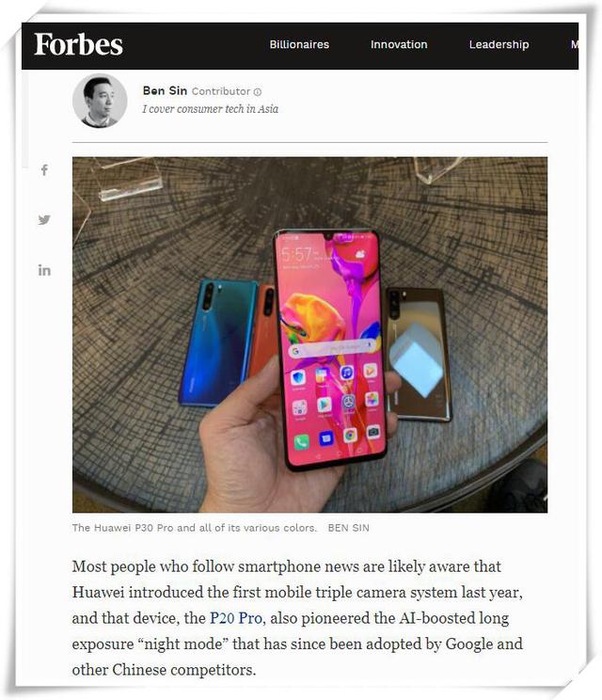
Task: Open the Innovation menu
Action: [x=399, y=44]
